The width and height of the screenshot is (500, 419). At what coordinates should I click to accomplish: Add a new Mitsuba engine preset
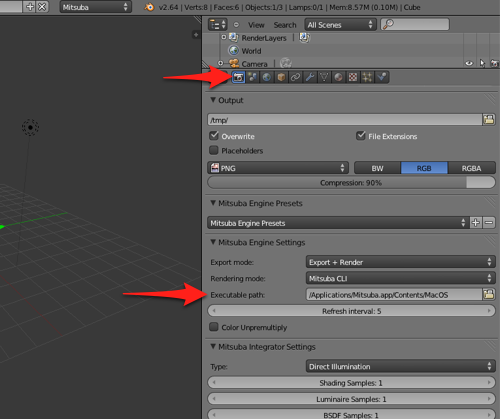coord(476,223)
